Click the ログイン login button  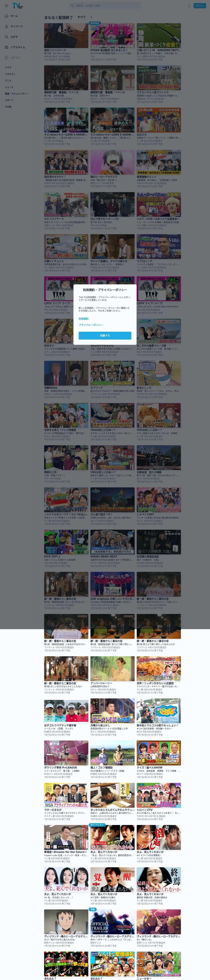[x=200, y=6]
